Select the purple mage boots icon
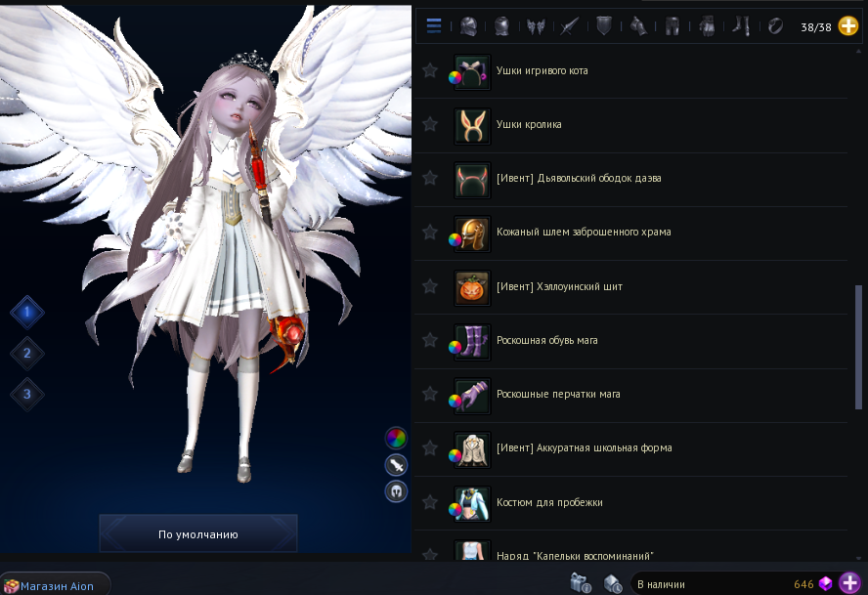Image resolution: width=868 pixels, height=595 pixels. 472,342
